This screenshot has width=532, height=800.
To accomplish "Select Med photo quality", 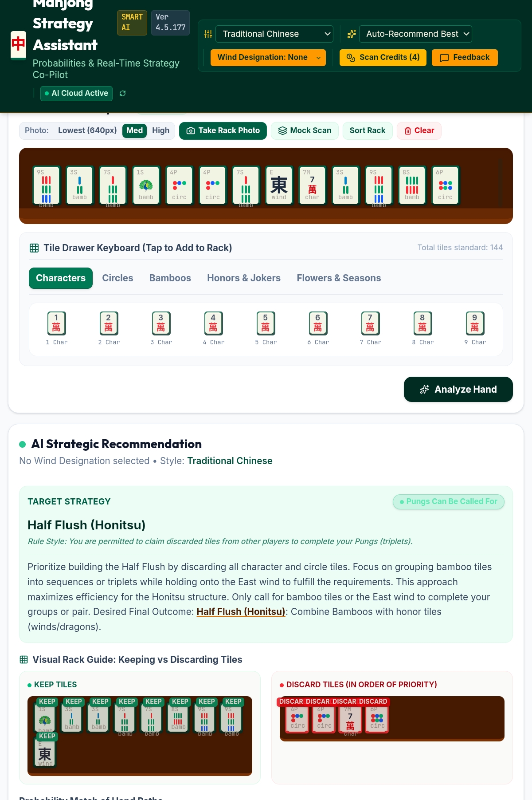I will click(x=134, y=130).
